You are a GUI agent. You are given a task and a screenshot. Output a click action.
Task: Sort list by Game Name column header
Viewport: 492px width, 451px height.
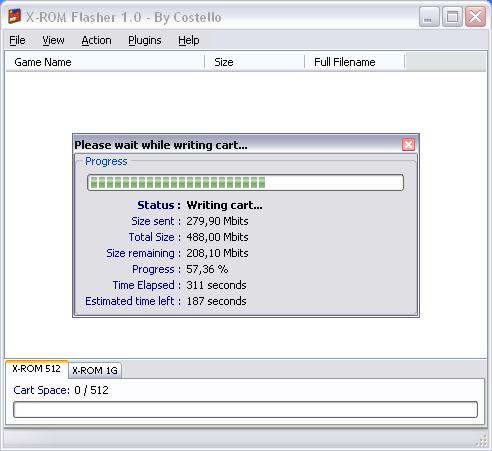tap(105, 62)
